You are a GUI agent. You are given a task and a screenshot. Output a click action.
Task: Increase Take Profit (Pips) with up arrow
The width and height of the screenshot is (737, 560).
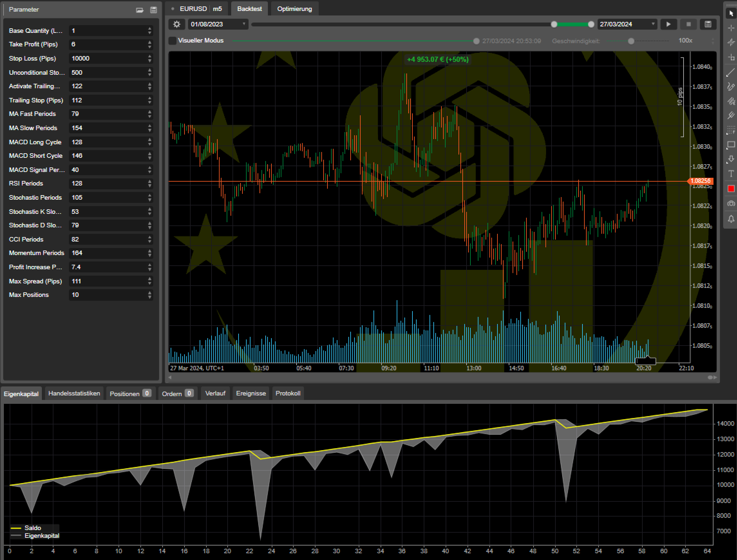(x=150, y=42)
